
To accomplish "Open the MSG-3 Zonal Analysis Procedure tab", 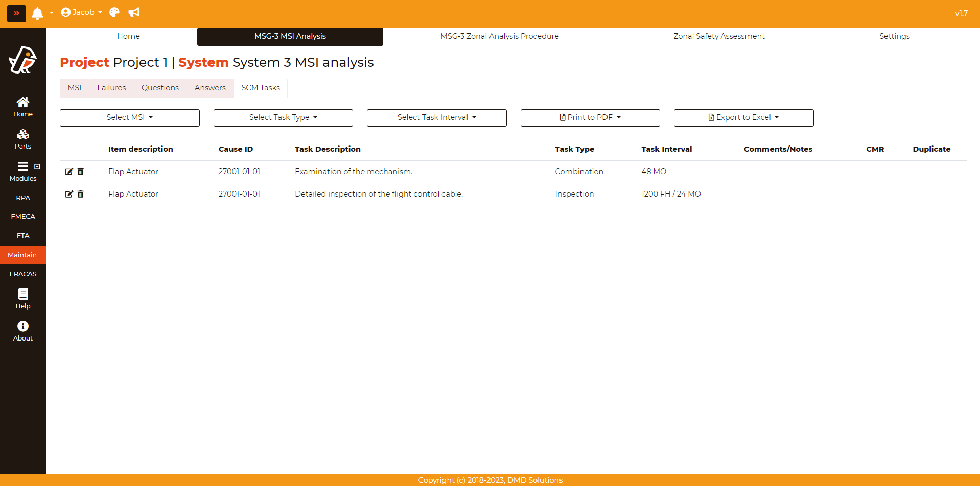I will pos(499,36).
